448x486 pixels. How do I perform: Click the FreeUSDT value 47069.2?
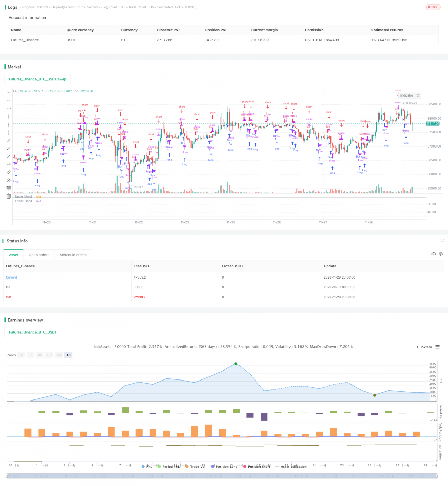point(140,277)
